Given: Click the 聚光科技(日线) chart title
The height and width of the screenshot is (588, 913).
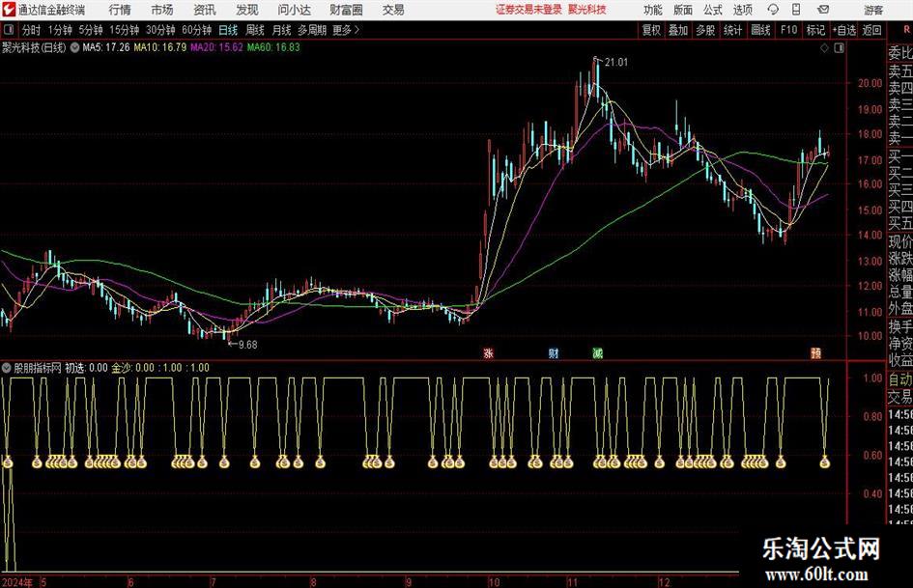Looking at the screenshot, I should (34, 47).
